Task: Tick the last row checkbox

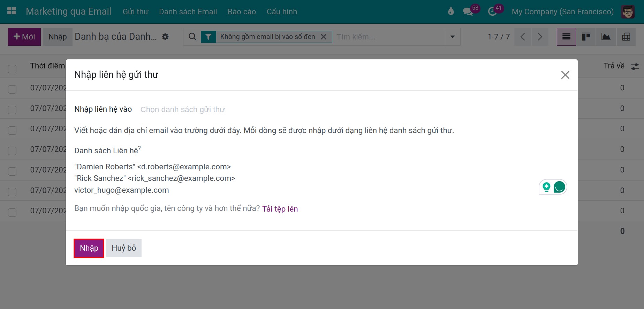Action: pos(12,212)
